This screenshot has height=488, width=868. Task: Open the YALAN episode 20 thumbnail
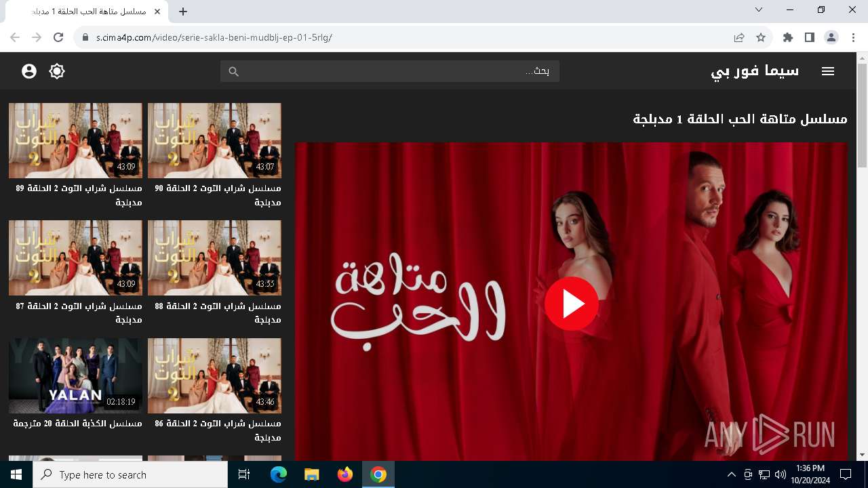75,375
